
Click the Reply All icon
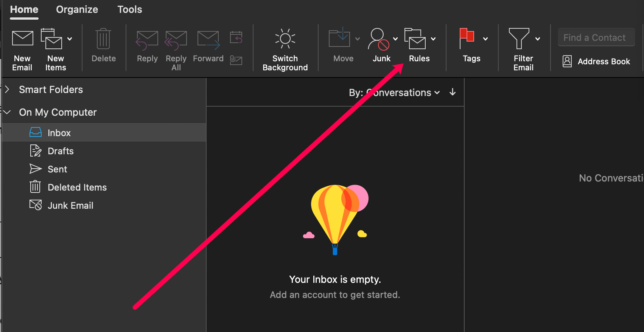point(176,39)
